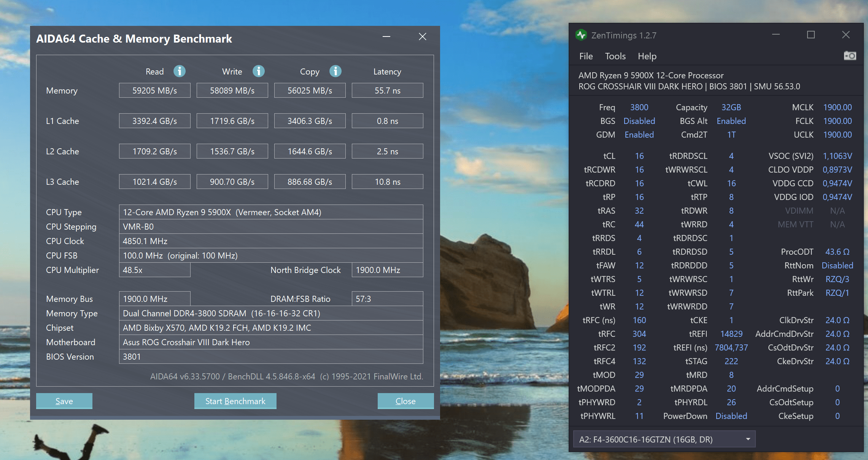Open the Help menu in ZenTimings
Image resolution: width=868 pixels, height=460 pixels.
coord(647,56)
